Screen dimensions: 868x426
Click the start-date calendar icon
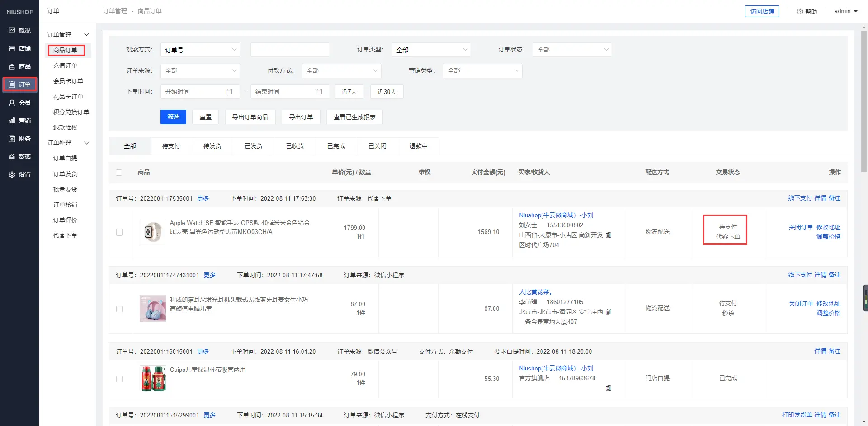[x=229, y=92]
